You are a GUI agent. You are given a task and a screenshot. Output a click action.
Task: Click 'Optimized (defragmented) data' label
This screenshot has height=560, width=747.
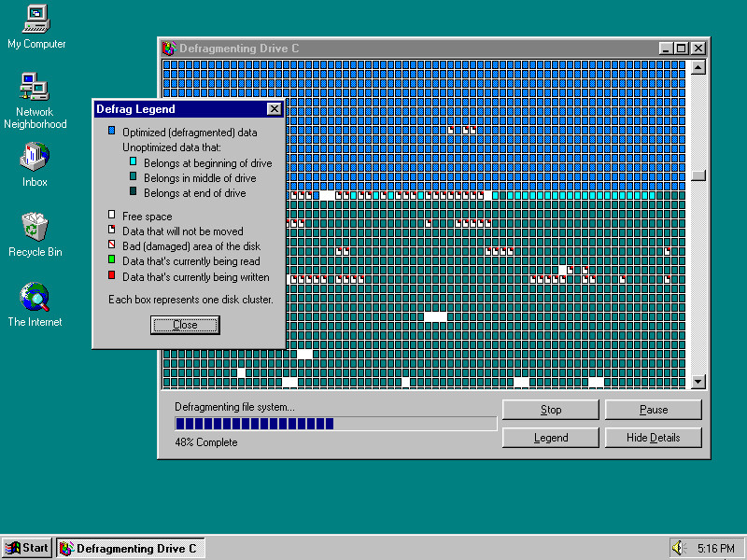[x=190, y=133]
